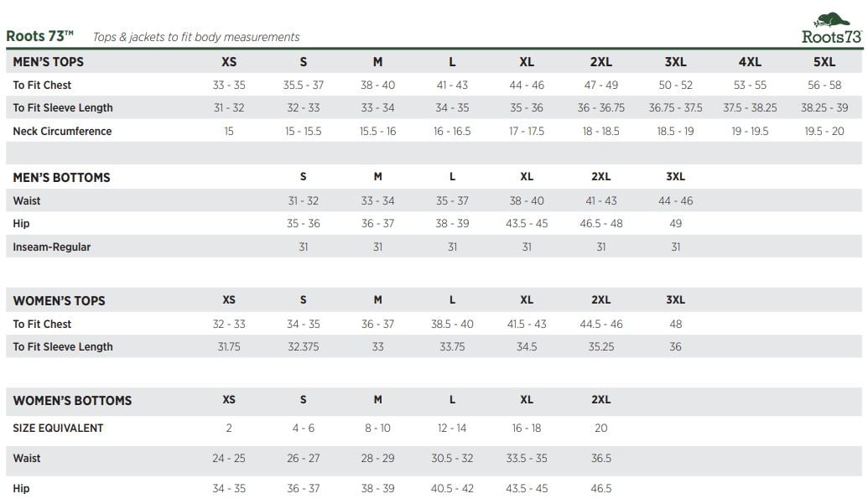Select the 5XL column in Men's Tops

coord(824,62)
